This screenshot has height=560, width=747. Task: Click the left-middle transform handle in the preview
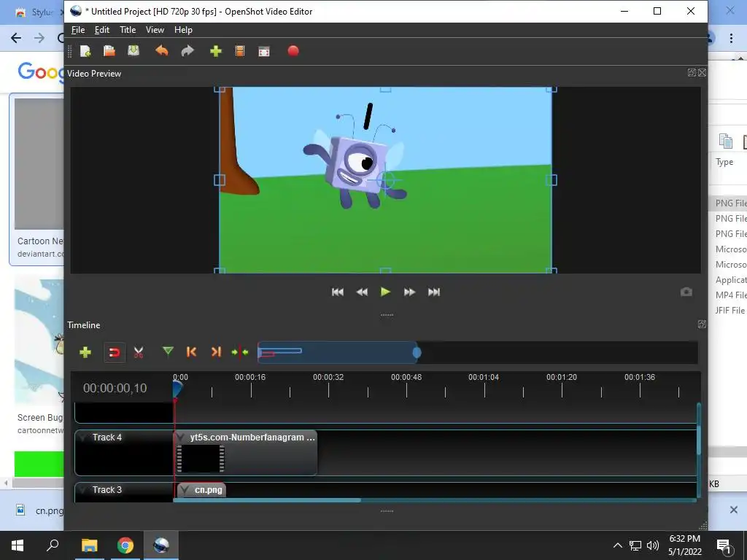(x=220, y=180)
